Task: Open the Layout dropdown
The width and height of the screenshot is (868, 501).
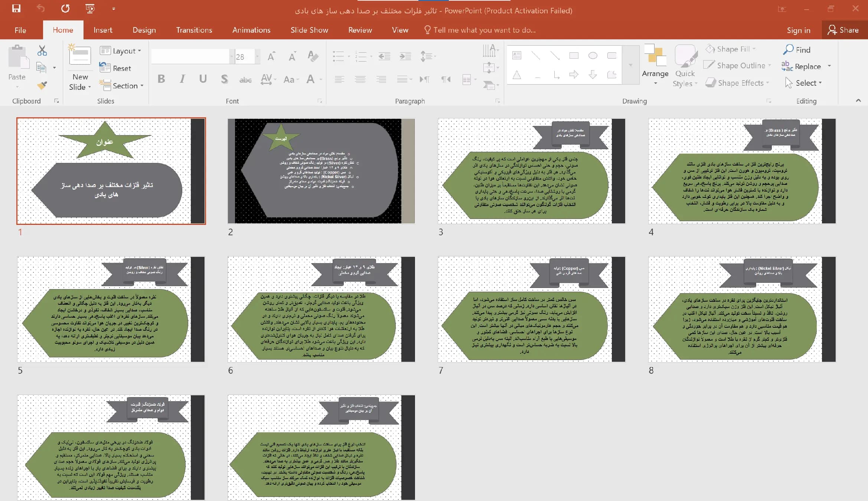Action: (121, 51)
